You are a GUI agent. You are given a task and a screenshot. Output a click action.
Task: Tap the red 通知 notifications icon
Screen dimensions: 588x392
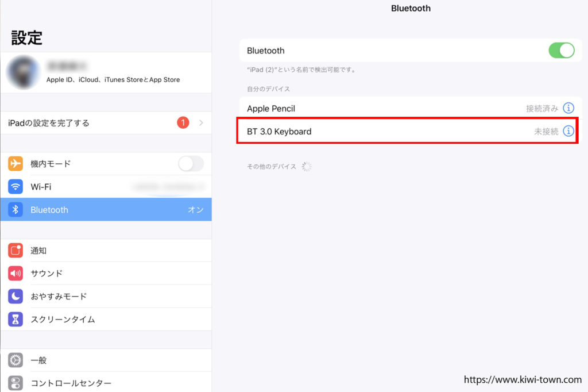tap(16, 251)
